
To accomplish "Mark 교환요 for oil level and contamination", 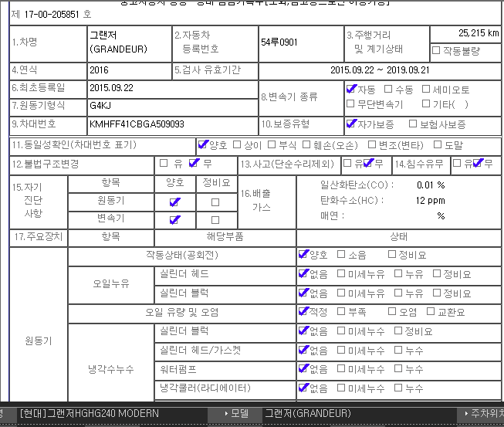I will [431, 312].
